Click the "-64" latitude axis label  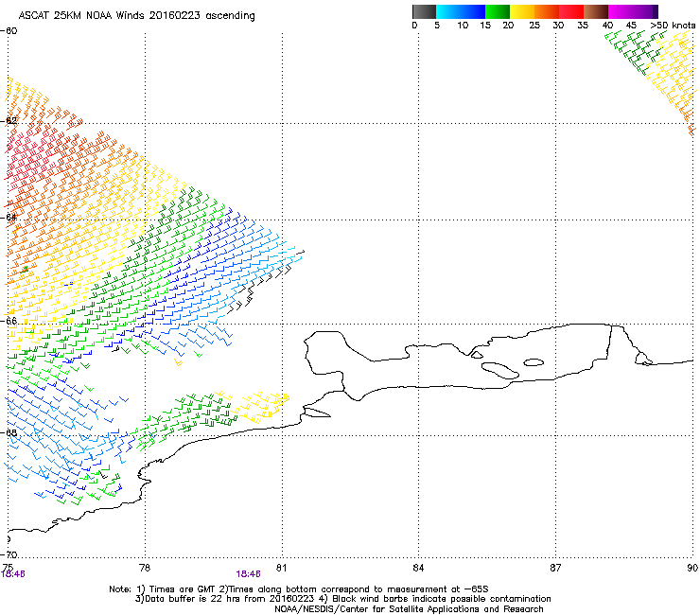(9, 218)
